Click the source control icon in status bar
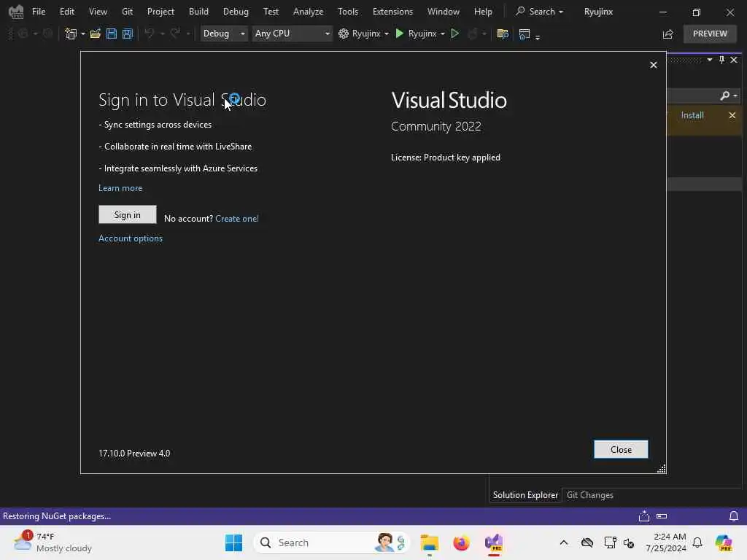 (x=644, y=516)
